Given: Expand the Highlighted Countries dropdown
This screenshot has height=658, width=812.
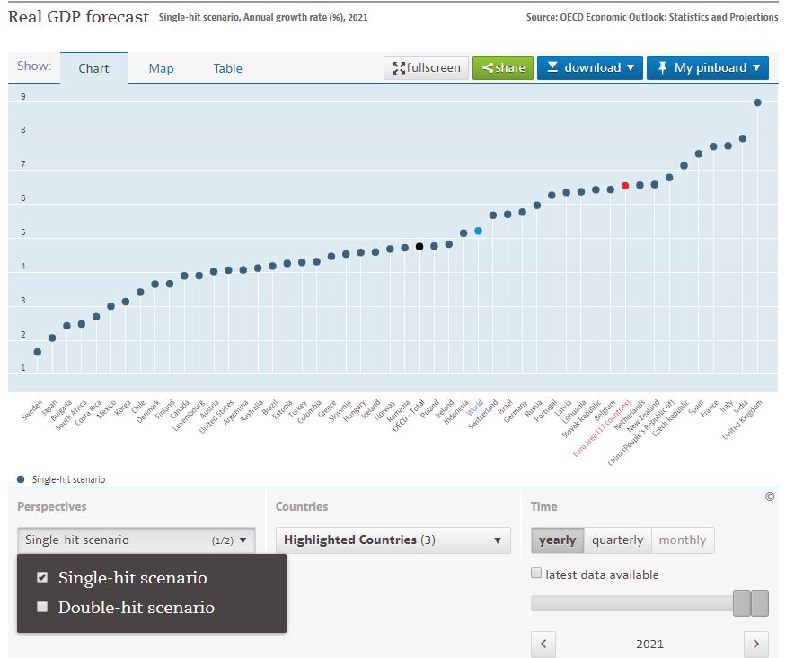Looking at the screenshot, I should pos(392,540).
